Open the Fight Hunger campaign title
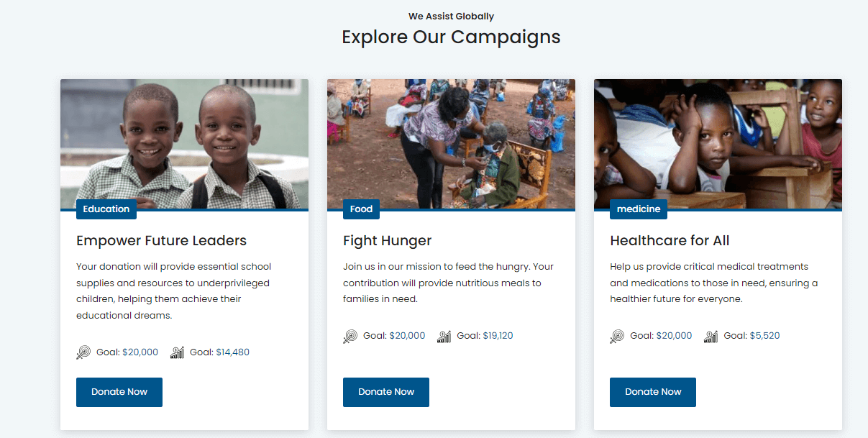The image size is (868, 438). tap(388, 240)
